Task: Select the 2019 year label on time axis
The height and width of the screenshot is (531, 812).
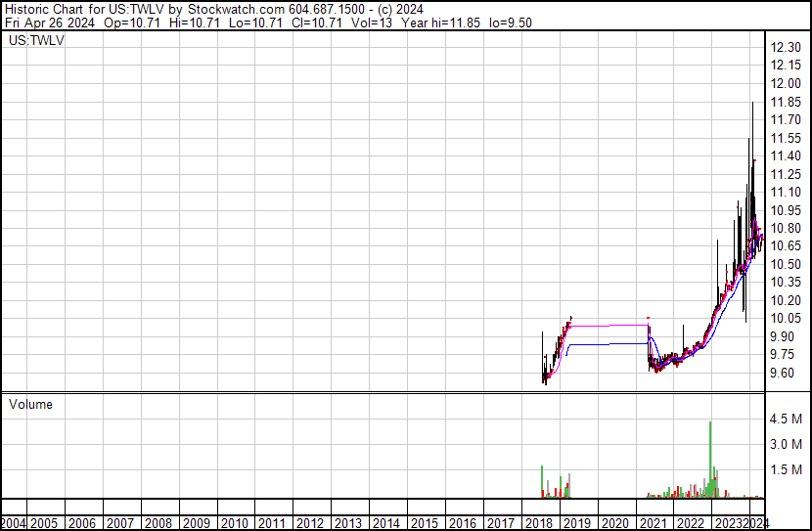Action: point(577,524)
